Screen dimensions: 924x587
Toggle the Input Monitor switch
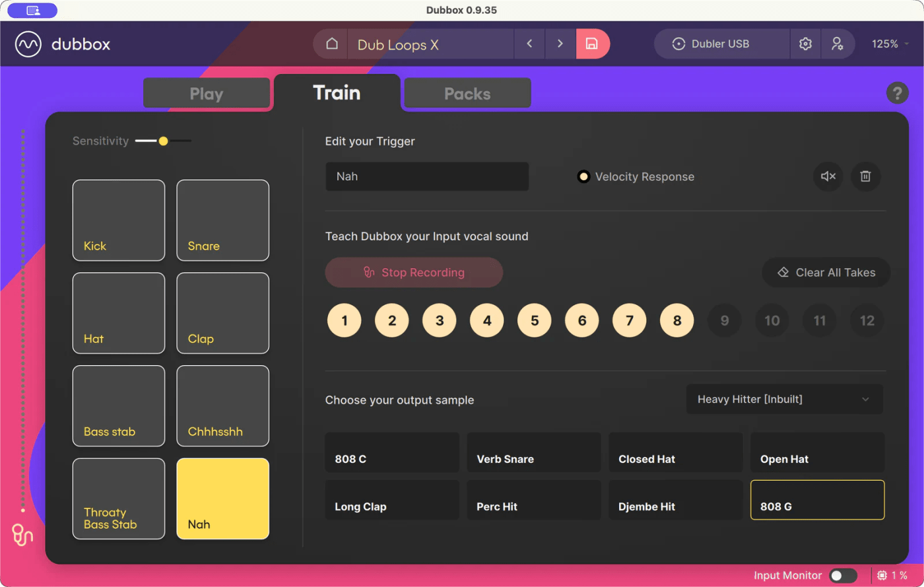click(x=843, y=576)
